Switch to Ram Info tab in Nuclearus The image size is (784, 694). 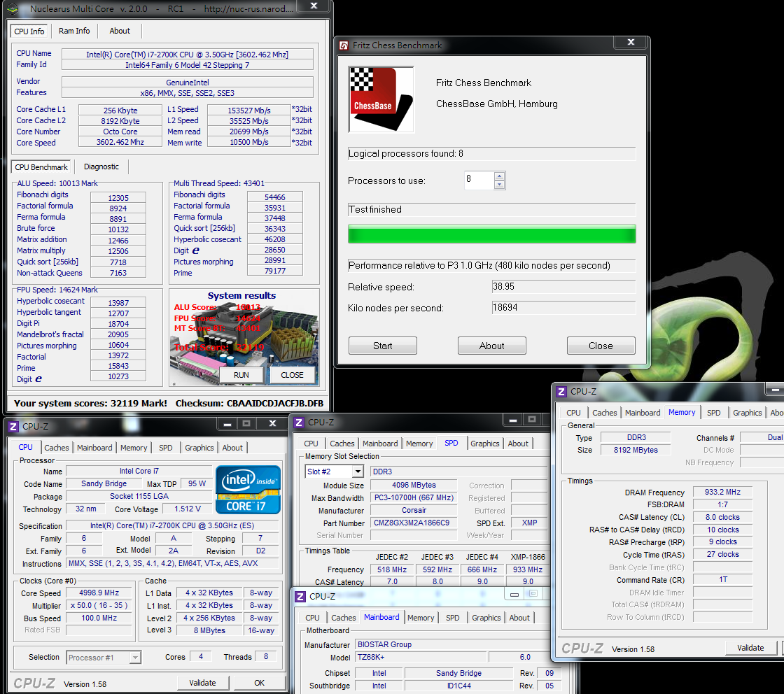pyautogui.click(x=74, y=31)
